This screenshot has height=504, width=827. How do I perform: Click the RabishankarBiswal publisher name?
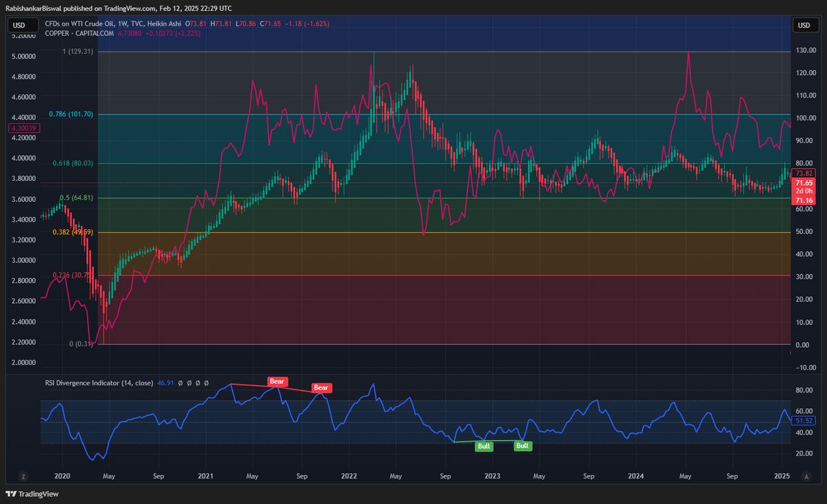[x=33, y=8]
